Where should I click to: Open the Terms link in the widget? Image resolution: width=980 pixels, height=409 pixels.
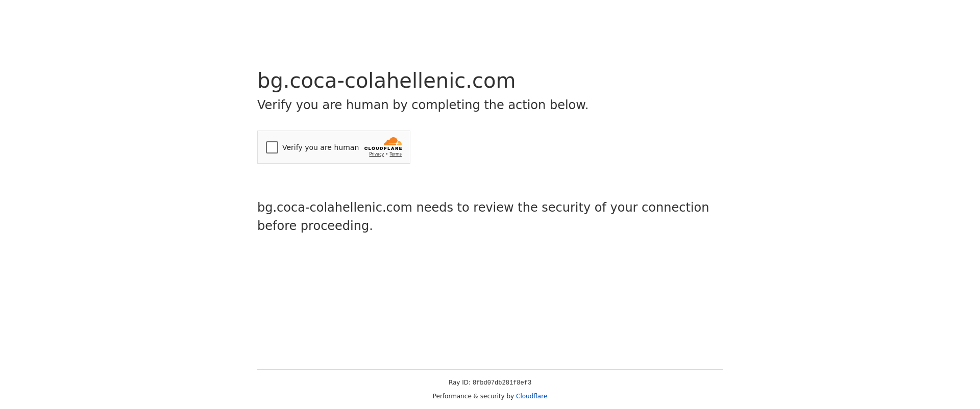click(x=396, y=154)
